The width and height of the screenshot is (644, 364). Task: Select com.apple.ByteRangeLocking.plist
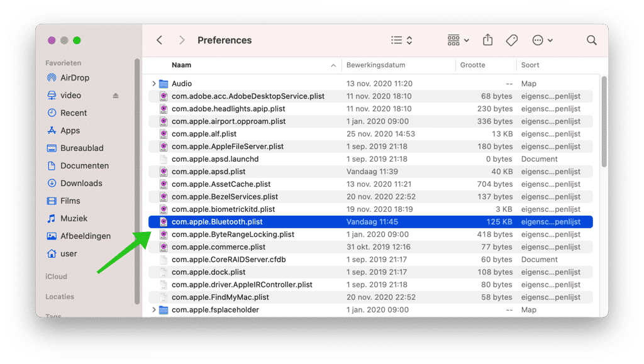click(370, 234)
